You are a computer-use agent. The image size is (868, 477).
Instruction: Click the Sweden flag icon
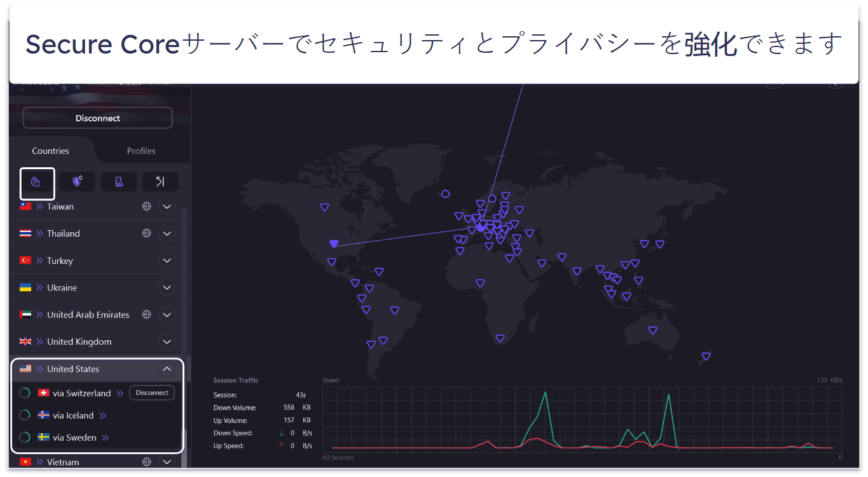[43, 438]
